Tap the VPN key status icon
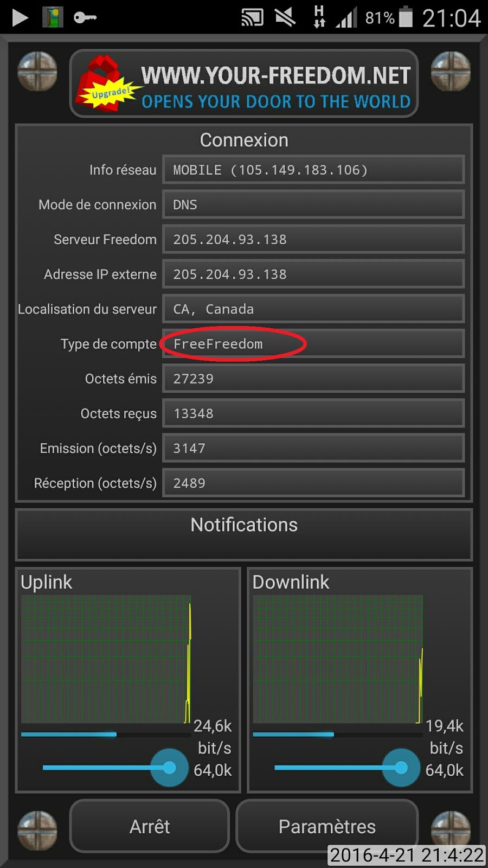 (85, 18)
